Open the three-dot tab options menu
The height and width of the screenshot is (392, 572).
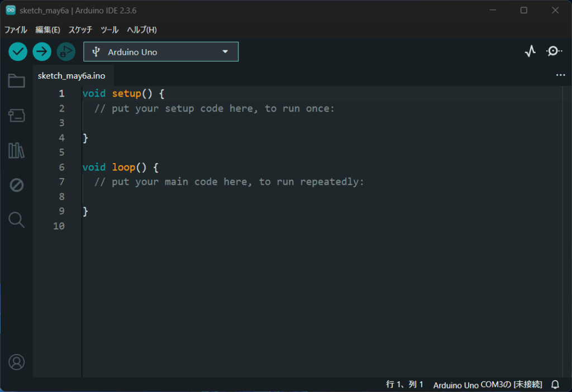[x=560, y=75]
